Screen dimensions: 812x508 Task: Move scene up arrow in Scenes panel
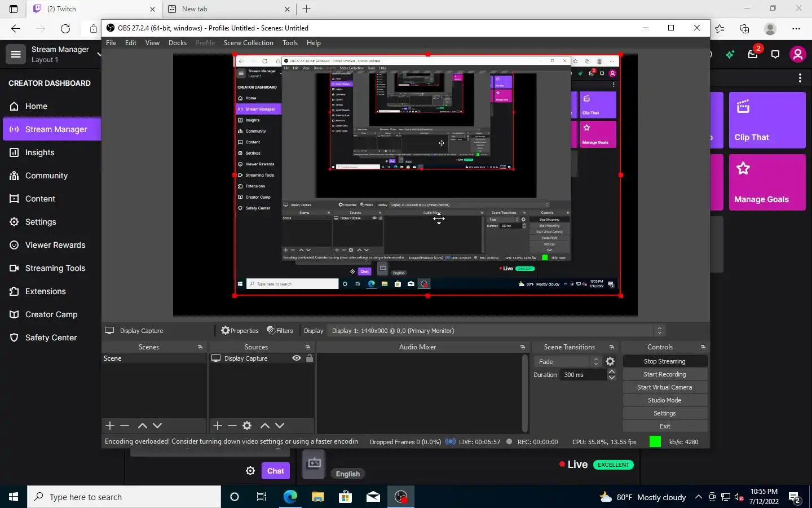pos(143,426)
